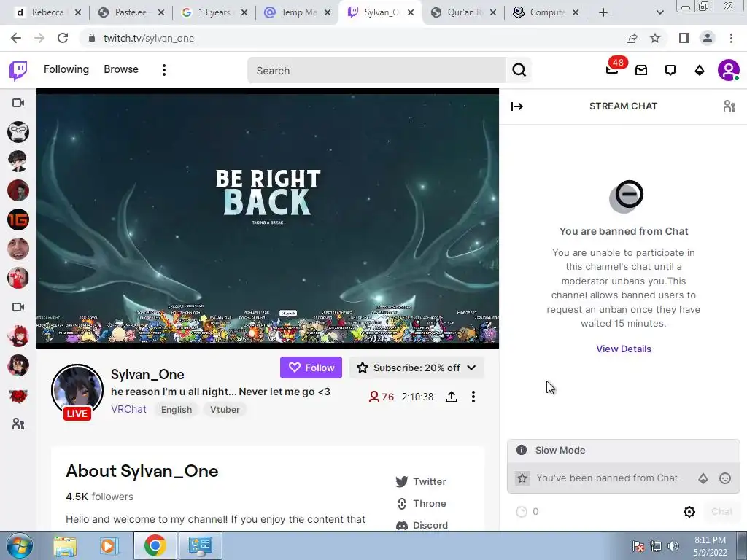Open the VRChat category link
Image resolution: width=747 pixels, height=560 pixels.
point(128,410)
